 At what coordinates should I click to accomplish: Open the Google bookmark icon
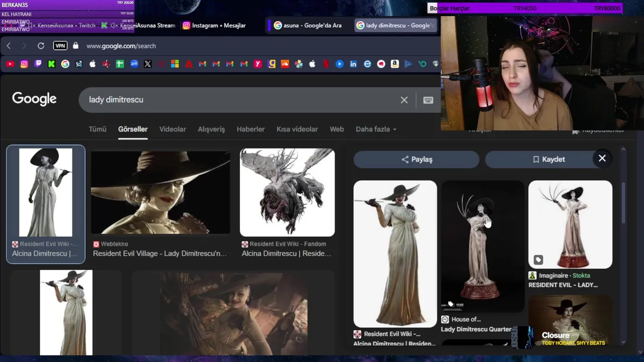click(x=65, y=64)
